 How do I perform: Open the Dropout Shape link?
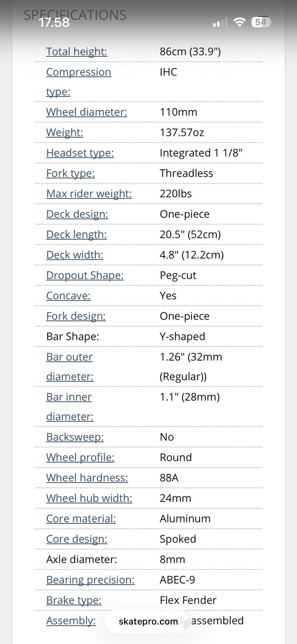tap(85, 275)
